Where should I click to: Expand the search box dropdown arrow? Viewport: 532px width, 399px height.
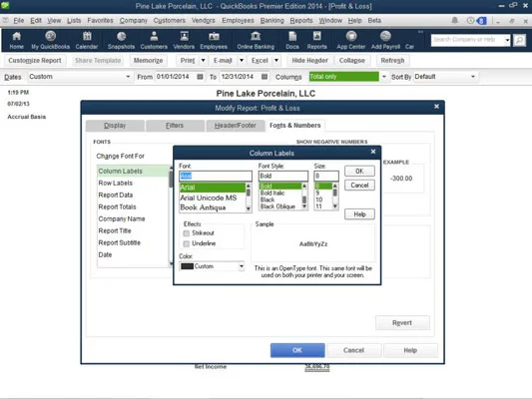(x=507, y=40)
